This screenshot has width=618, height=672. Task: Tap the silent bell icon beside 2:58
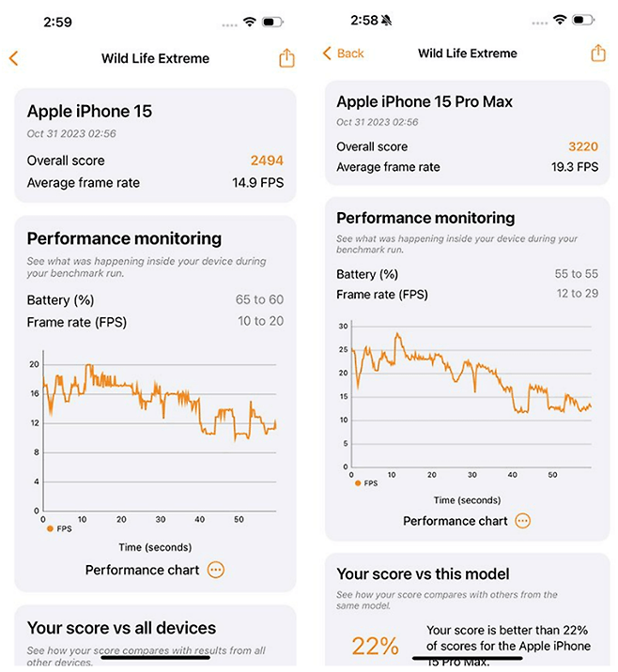[386, 20]
